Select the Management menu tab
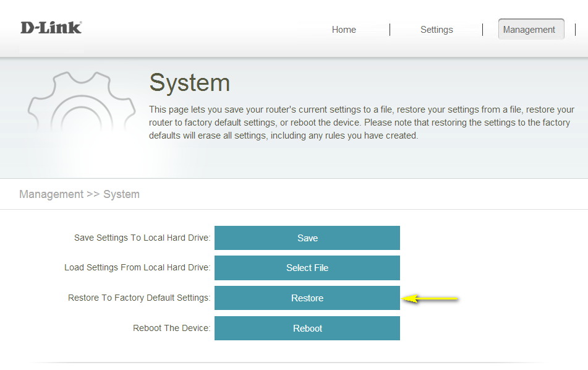 [x=529, y=30]
